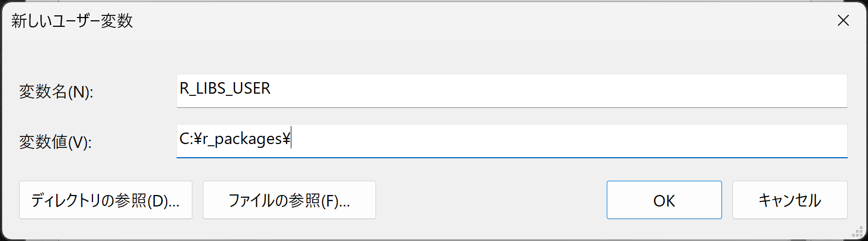
Task: Focus the 変数値 input field
Action: pos(512,141)
